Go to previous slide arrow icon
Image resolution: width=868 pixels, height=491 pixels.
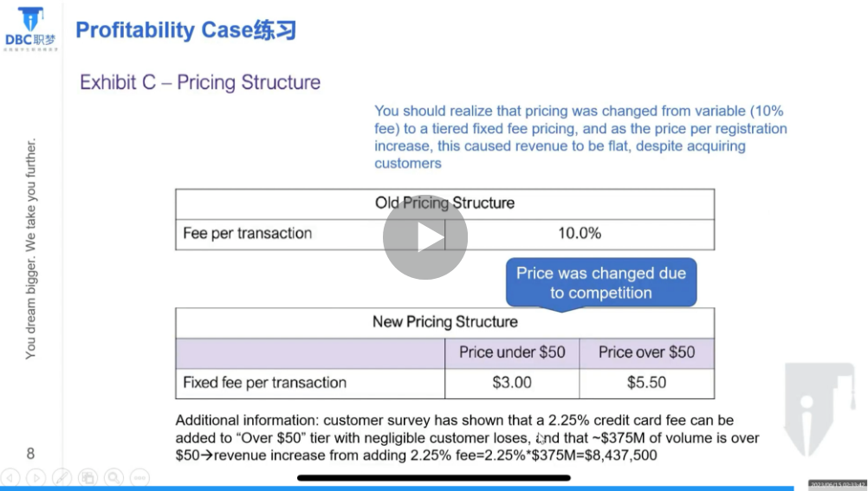(x=10, y=477)
